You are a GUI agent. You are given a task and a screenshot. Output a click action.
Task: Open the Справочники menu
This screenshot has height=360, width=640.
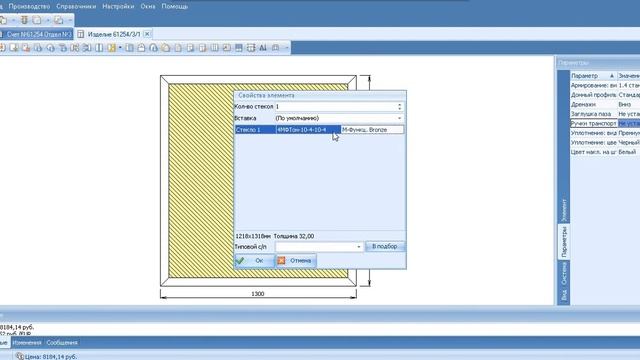(76, 7)
